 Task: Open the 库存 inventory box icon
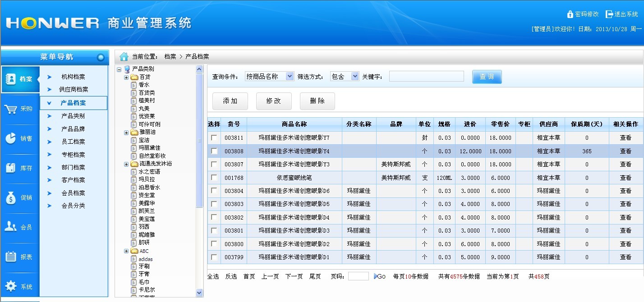pos(11,168)
